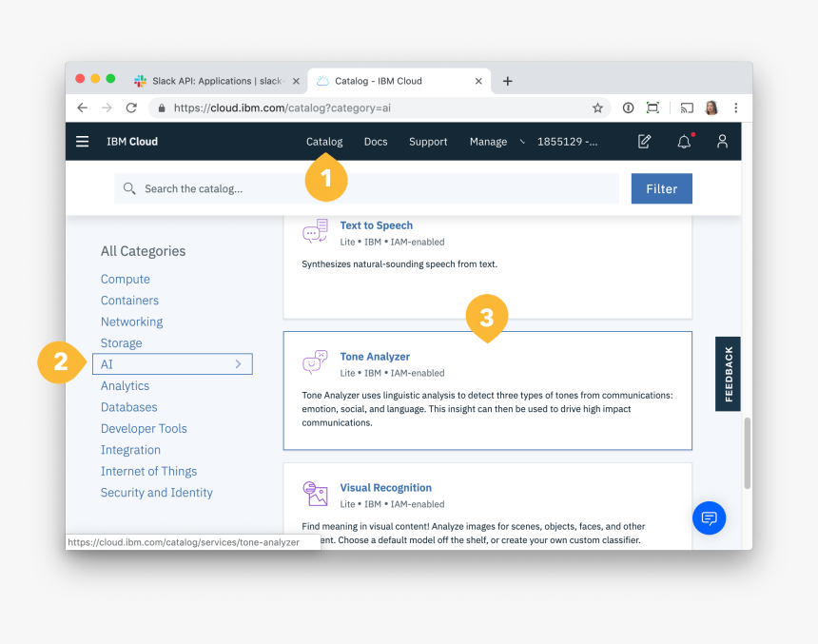Bookmark page with the star icon
This screenshot has height=644, width=818.
pos(597,108)
